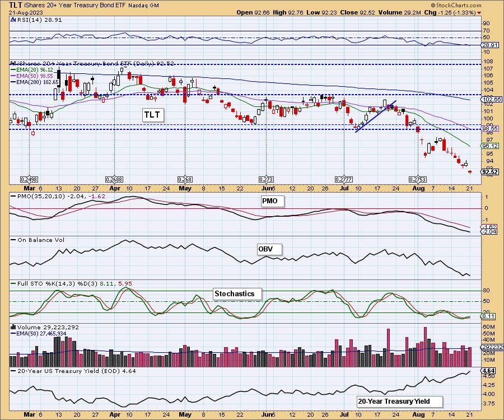Click the Aug label on bottom date axis
The height and width of the screenshot is (420, 504).
[418, 414]
